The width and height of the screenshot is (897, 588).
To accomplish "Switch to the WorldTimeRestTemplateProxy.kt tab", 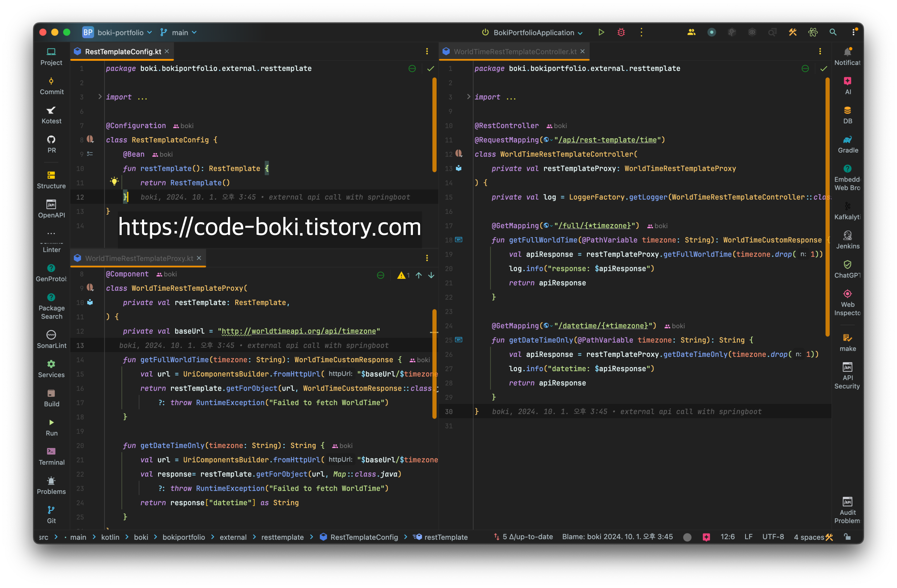I will click(139, 258).
